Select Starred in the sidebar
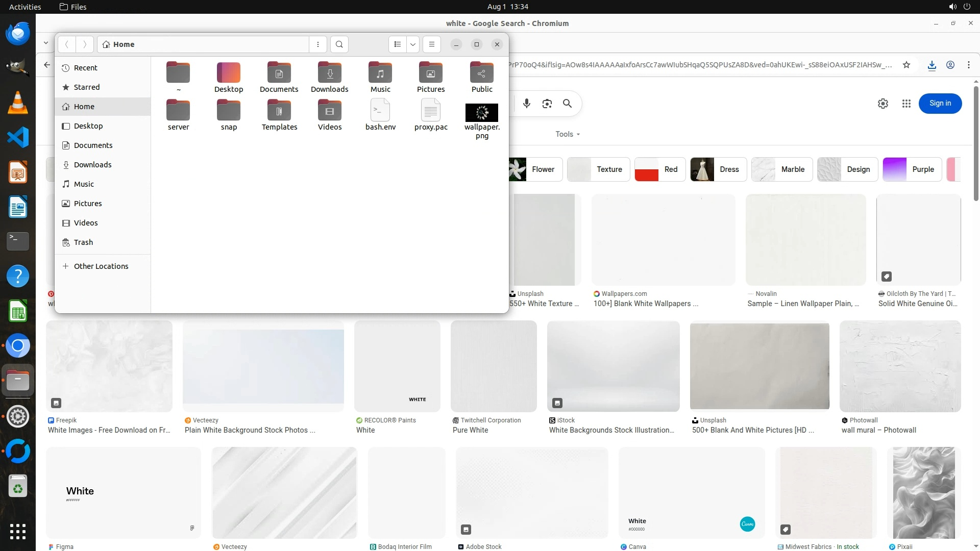 (87, 87)
